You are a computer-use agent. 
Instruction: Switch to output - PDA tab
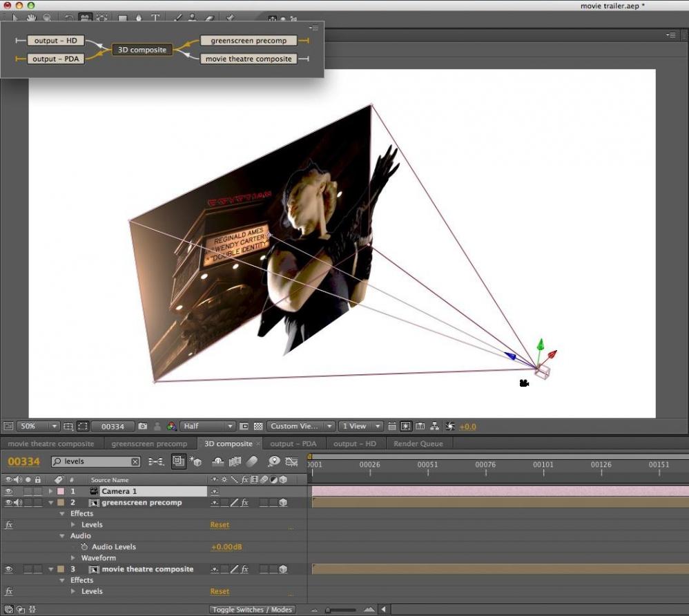pyautogui.click(x=293, y=443)
